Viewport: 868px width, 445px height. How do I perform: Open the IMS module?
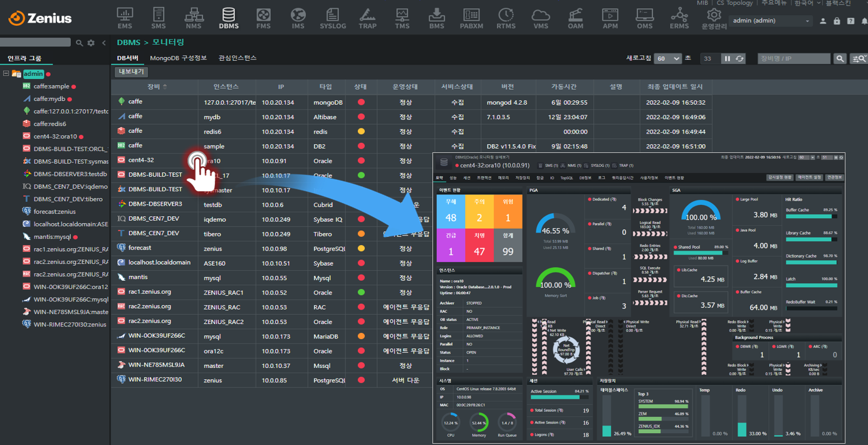tap(298, 18)
